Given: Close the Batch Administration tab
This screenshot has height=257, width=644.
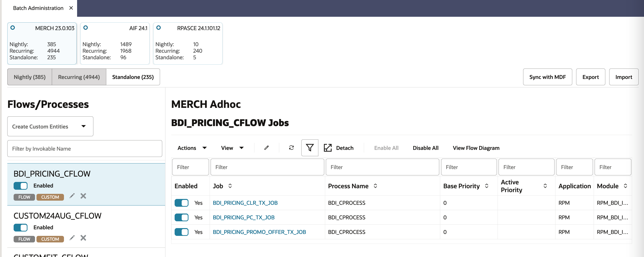Looking at the screenshot, I should click(71, 8).
